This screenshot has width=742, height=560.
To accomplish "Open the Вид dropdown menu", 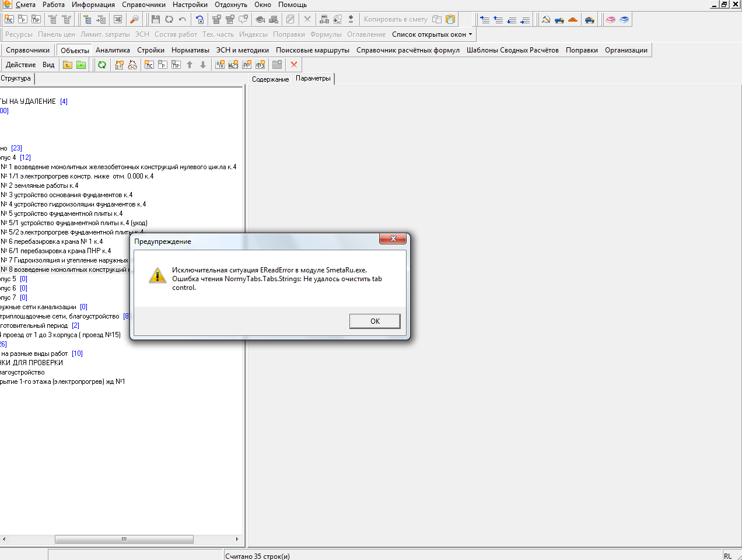I will [48, 65].
